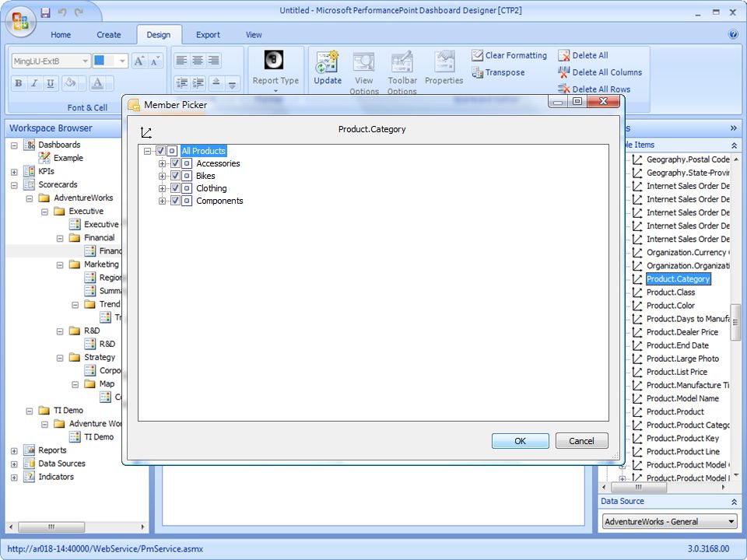This screenshot has width=747, height=560.
Task: Click the member option square beside Bikes
Action: click(187, 176)
